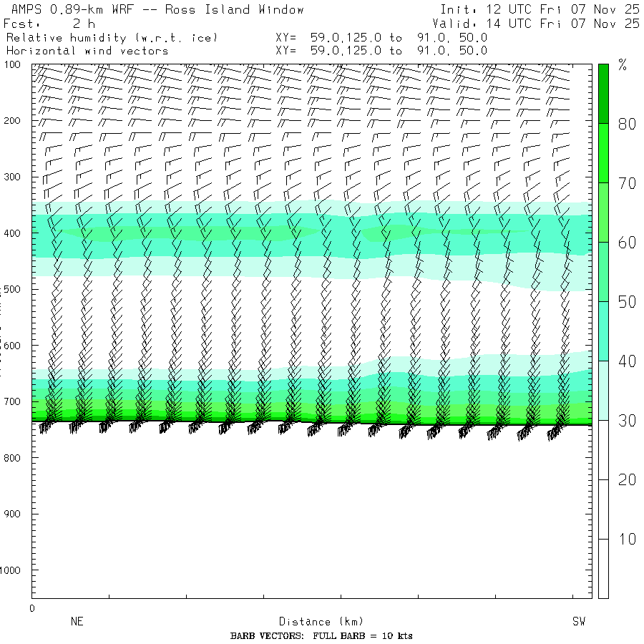Select the colorbar segment between 70 and 80
The image size is (644, 644).
603,152
